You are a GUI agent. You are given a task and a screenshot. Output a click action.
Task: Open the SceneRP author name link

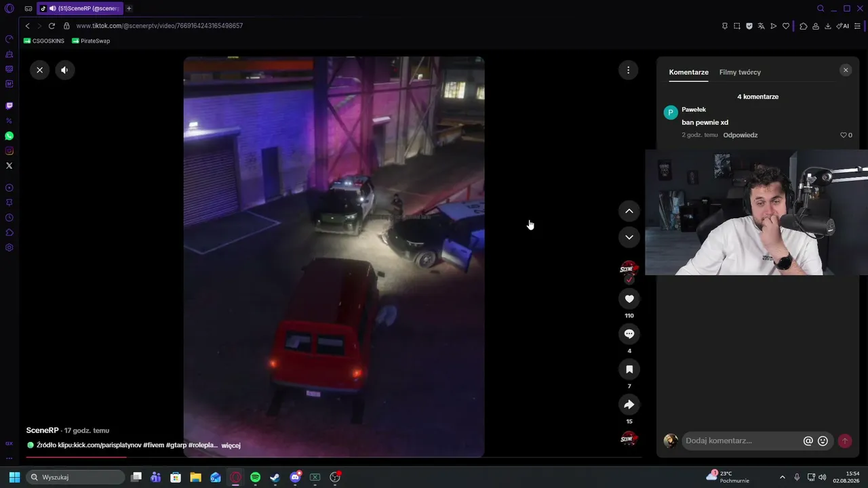[x=43, y=430]
